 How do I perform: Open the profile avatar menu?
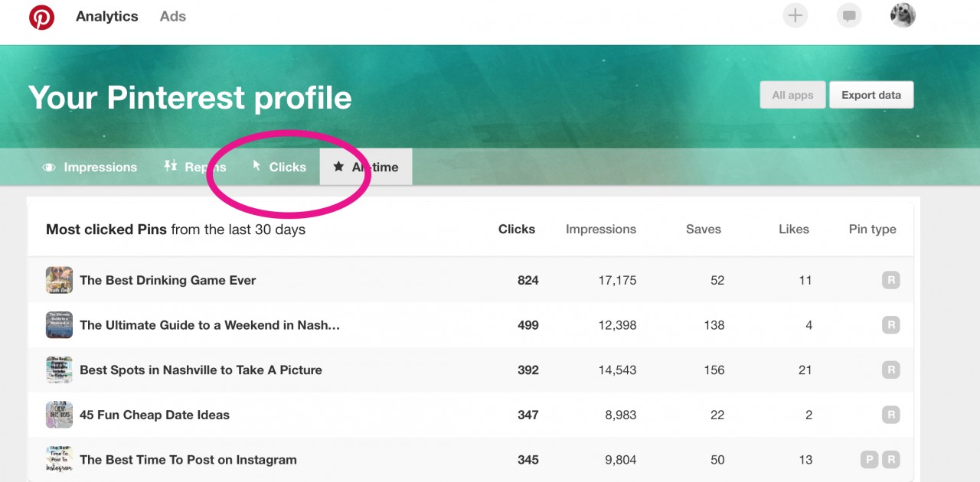[x=903, y=15]
